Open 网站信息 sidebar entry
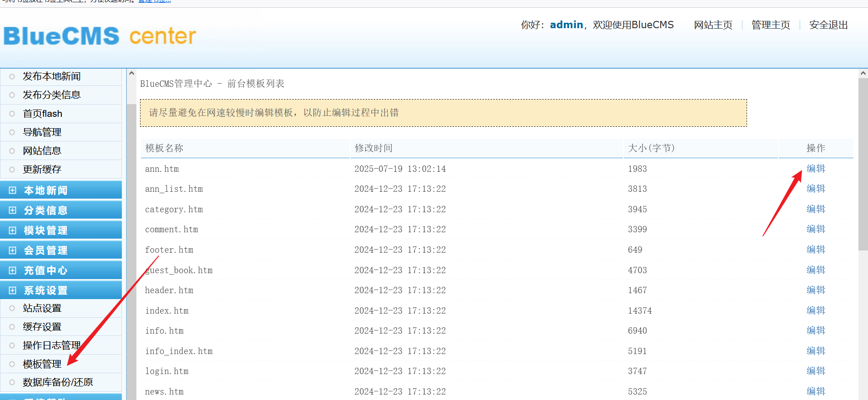This screenshot has width=868, height=400. [x=42, y=151]
